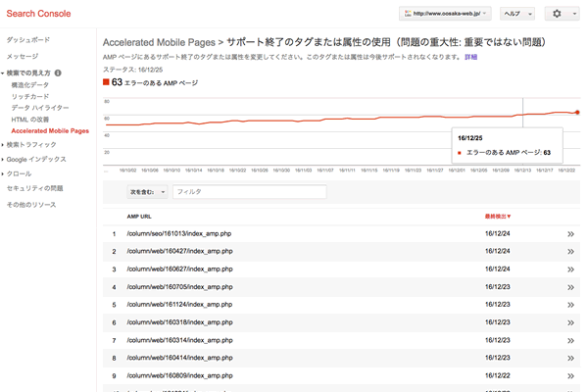Click the red 63 errors legend square

coord(106,81)
